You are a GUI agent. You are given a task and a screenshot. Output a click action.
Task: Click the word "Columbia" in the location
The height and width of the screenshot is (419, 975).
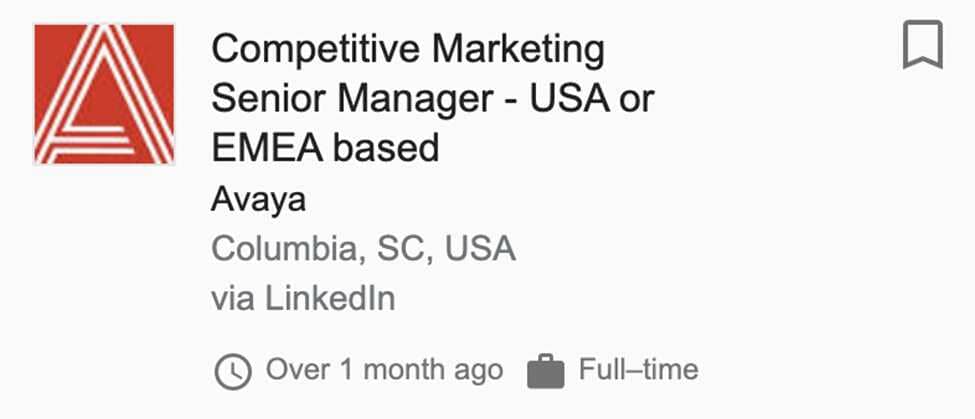pos(284,248)
